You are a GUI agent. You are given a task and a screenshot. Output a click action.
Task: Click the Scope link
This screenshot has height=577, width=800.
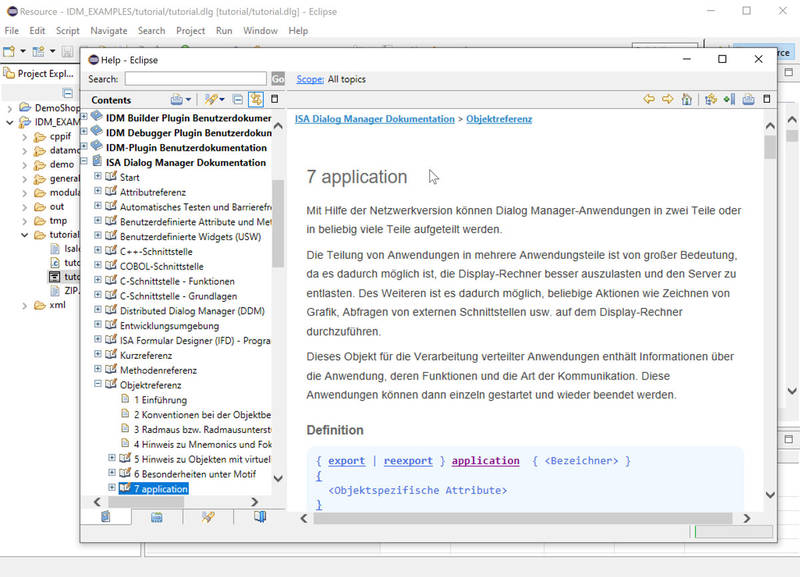(310, 79)
